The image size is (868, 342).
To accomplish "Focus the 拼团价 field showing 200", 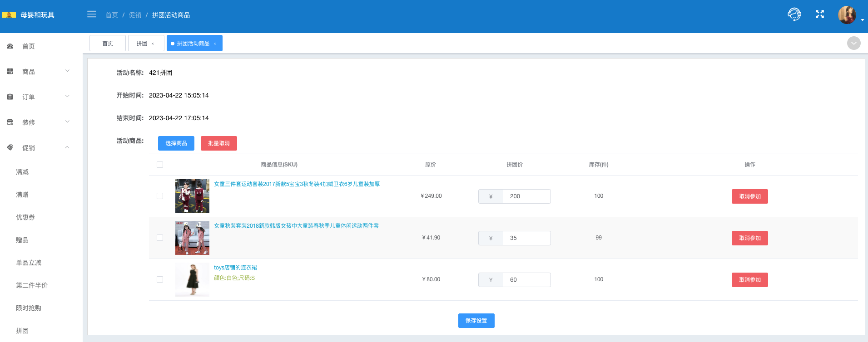I will tap(526, 196).
